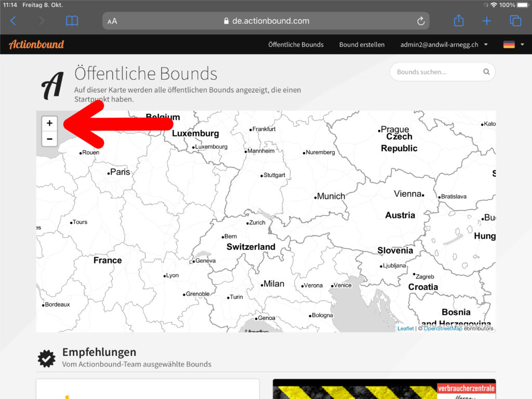Zoom in the map with plus button
The image size is (532, 399).
coord(49,124)
